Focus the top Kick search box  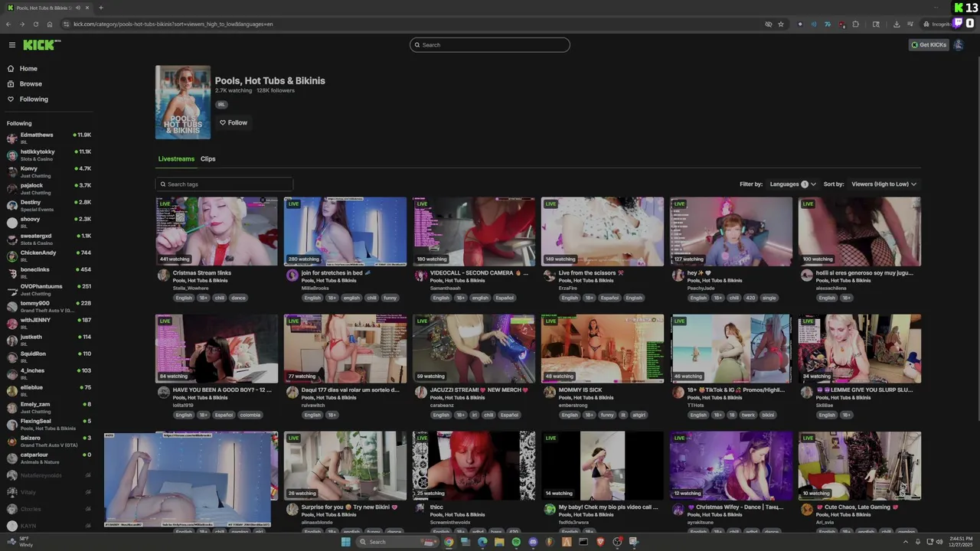click(x=490, y=45)
